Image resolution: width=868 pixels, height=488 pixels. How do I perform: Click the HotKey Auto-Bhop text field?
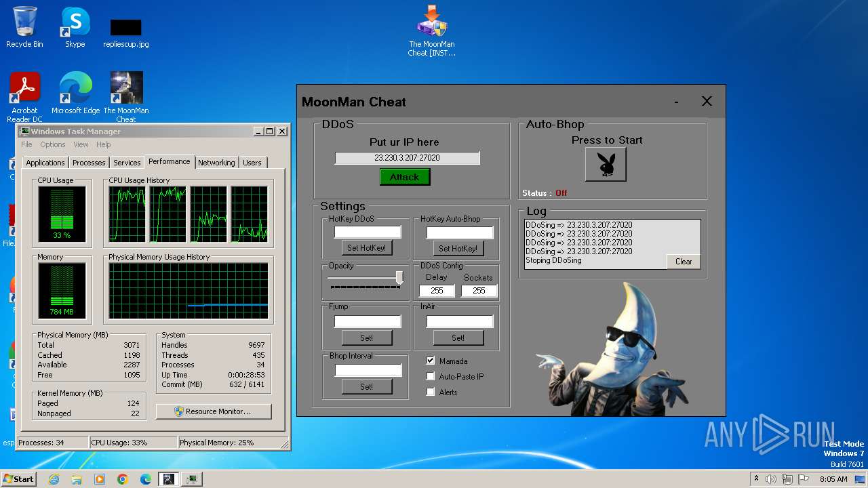pyautogui.click(x=460, y=232)
